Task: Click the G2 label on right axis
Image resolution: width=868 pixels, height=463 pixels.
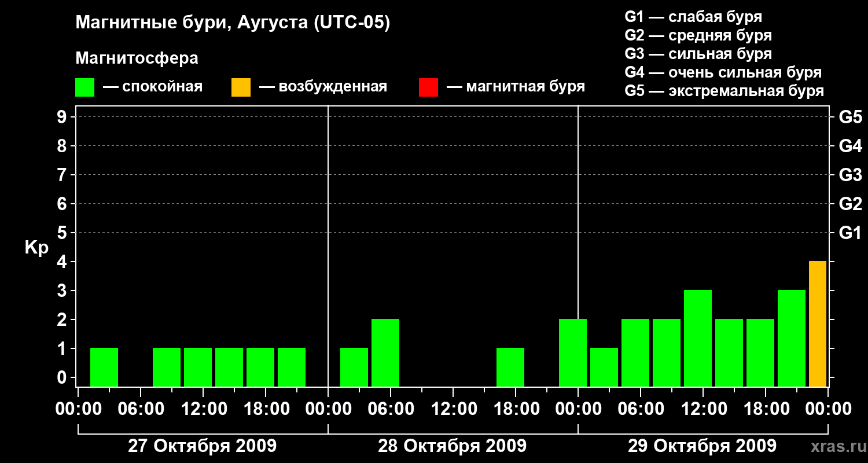Action: 851,204
